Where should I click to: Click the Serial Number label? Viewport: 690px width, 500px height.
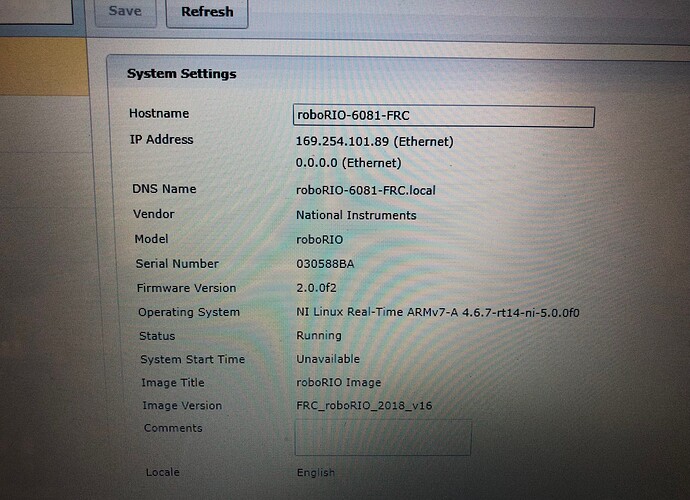[177, 264]
